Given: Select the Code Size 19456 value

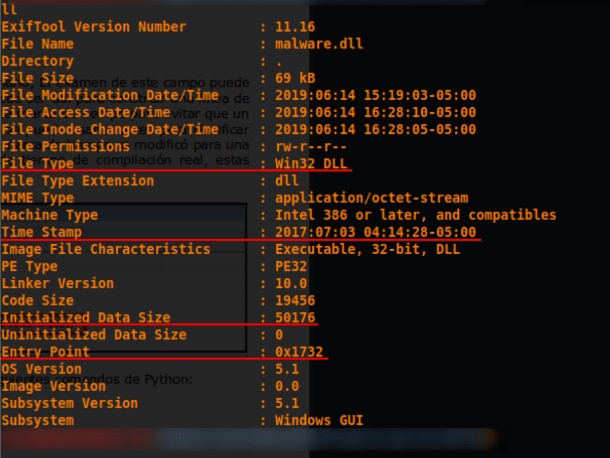Looking at the screenshot, I should click(295, 300).
